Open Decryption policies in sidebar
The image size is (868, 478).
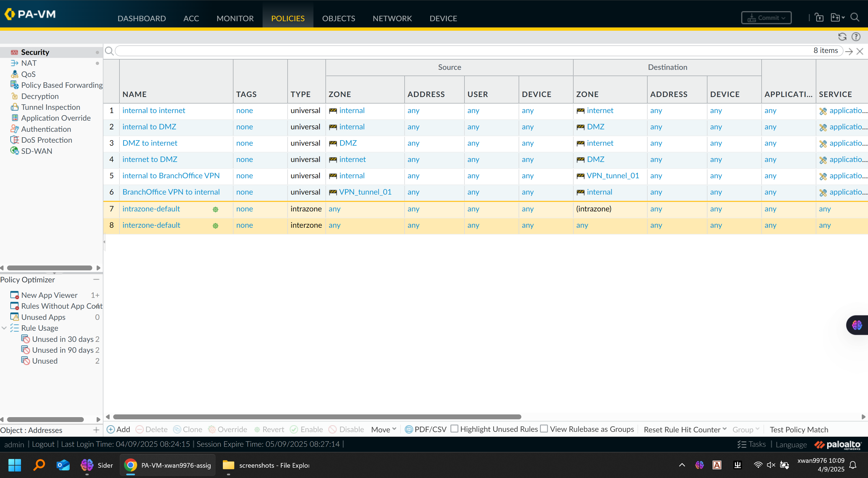40,96
